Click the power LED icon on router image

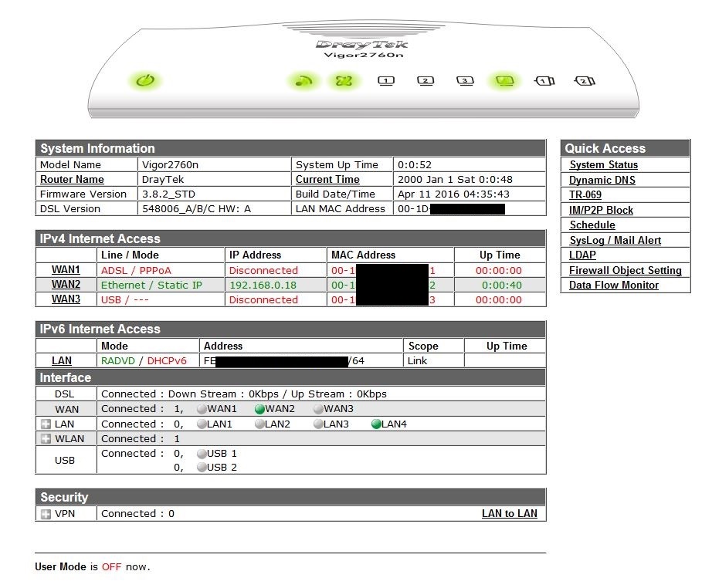145,81
